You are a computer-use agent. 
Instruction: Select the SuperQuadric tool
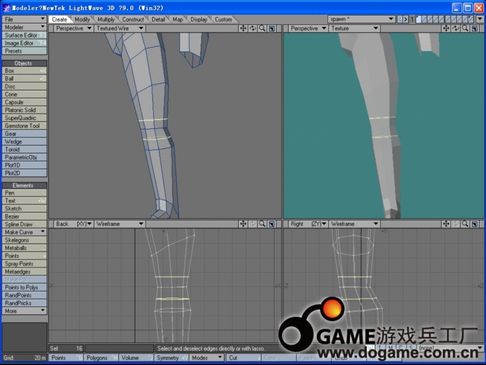point(24,118)
